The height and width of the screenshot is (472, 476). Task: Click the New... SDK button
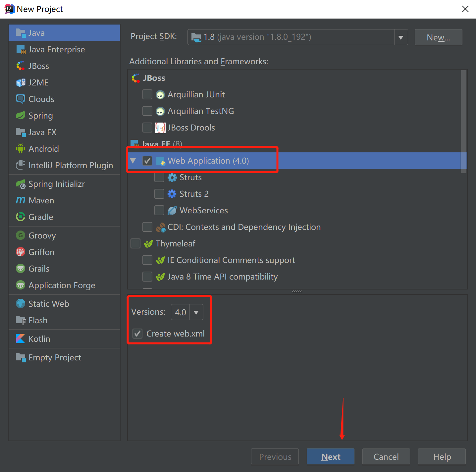click(x=438, y=37)
